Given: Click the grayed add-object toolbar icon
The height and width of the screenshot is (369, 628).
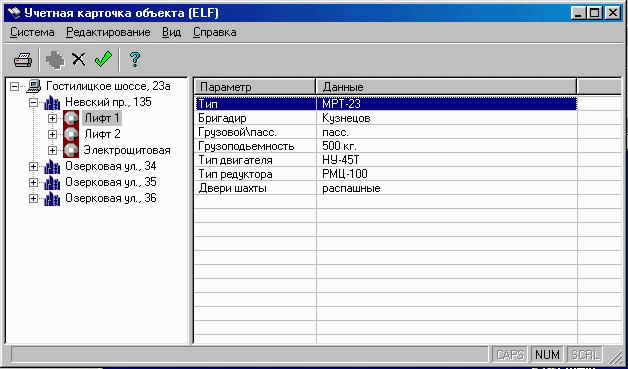Looking at the screenshot, I should click(x=55, y=60).
